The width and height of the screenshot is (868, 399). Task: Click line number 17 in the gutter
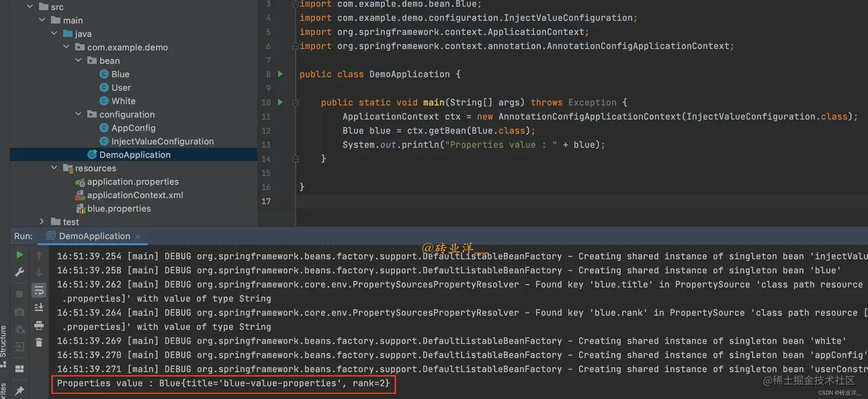tap(266, 201)
